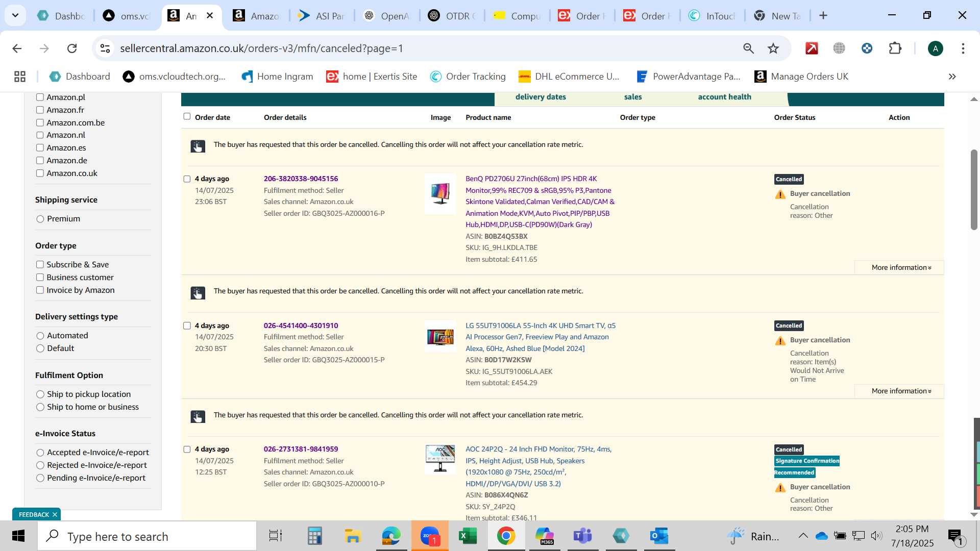This screenshot has width=980, height=551.
Task: Switch to the OTDR browser tab
Action: click(452, 16)
